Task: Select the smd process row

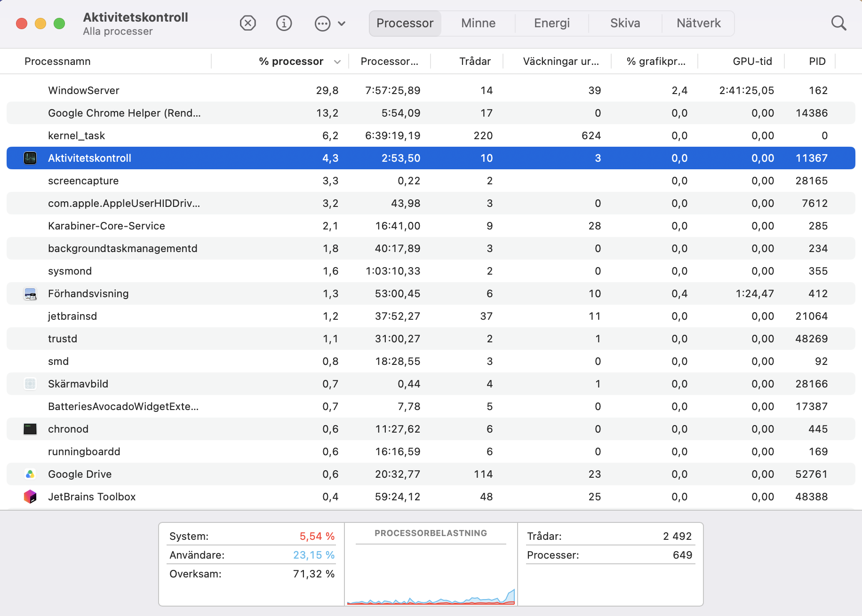Action: [x=431, y=361]
